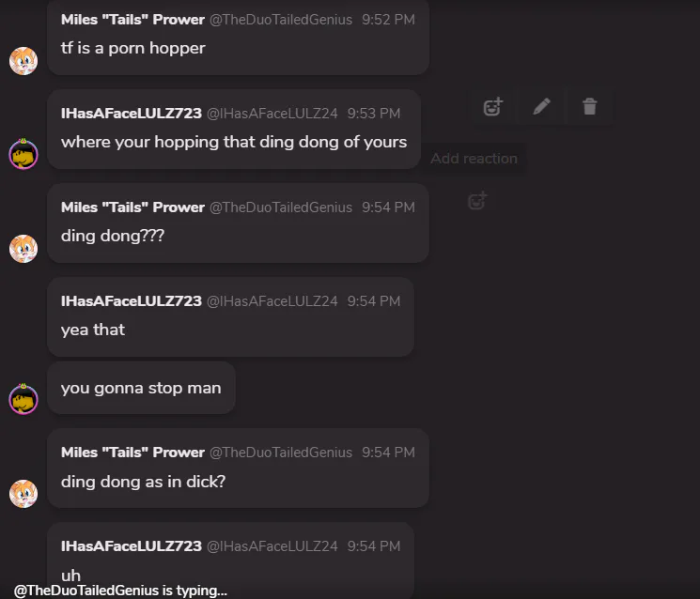
Task: Open IHasAFaceLULZ723 display name at 9:53 PM
Action: coord(132,114)
